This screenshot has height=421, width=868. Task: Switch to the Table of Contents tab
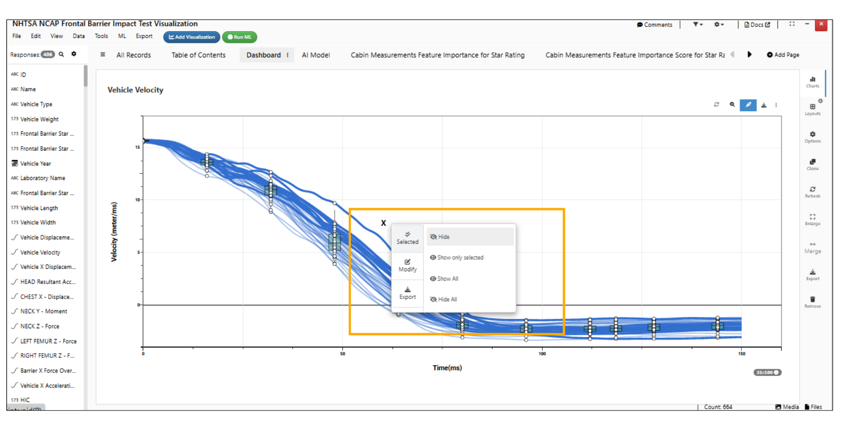[198, 55]
